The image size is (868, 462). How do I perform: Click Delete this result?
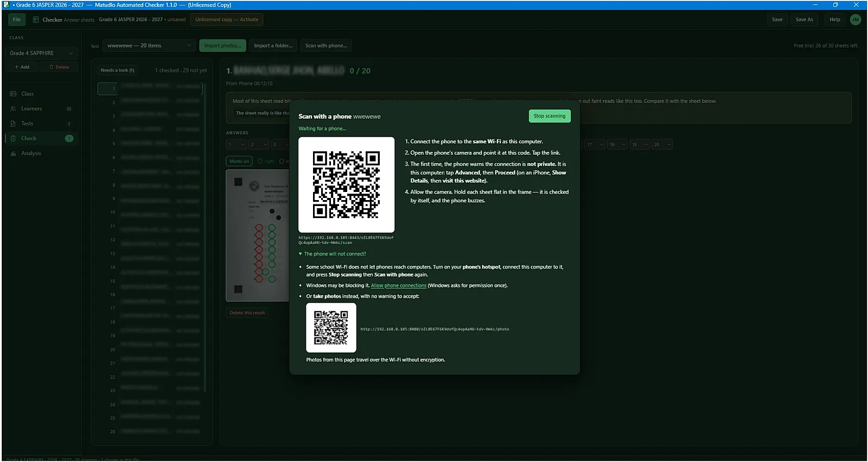[x=247, y=313]
